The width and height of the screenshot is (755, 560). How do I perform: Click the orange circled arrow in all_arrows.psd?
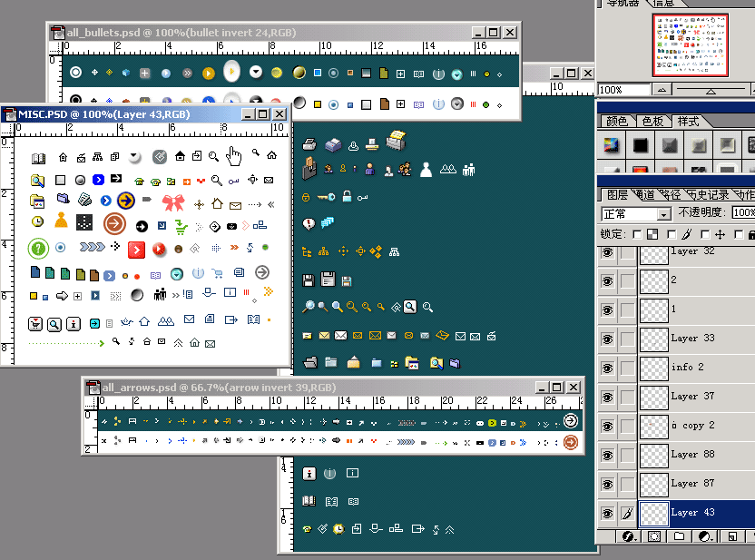pyautogui.click(x=571, y=441)
